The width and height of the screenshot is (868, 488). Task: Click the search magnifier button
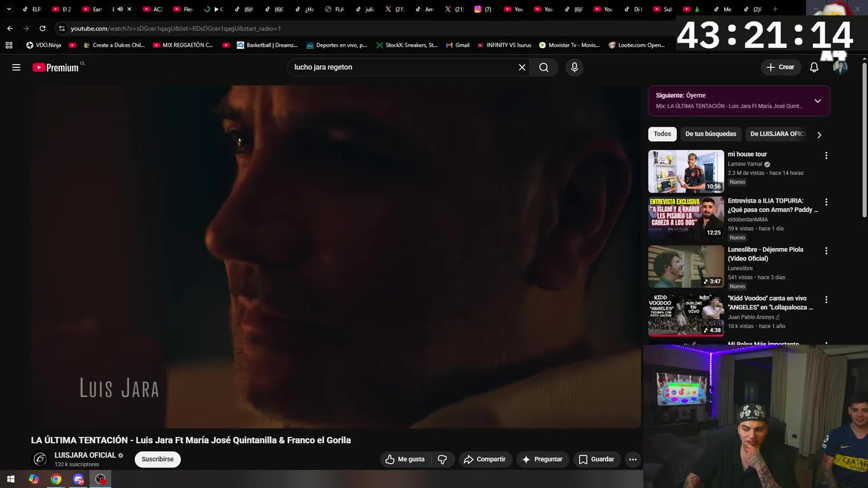click(544, 67)
